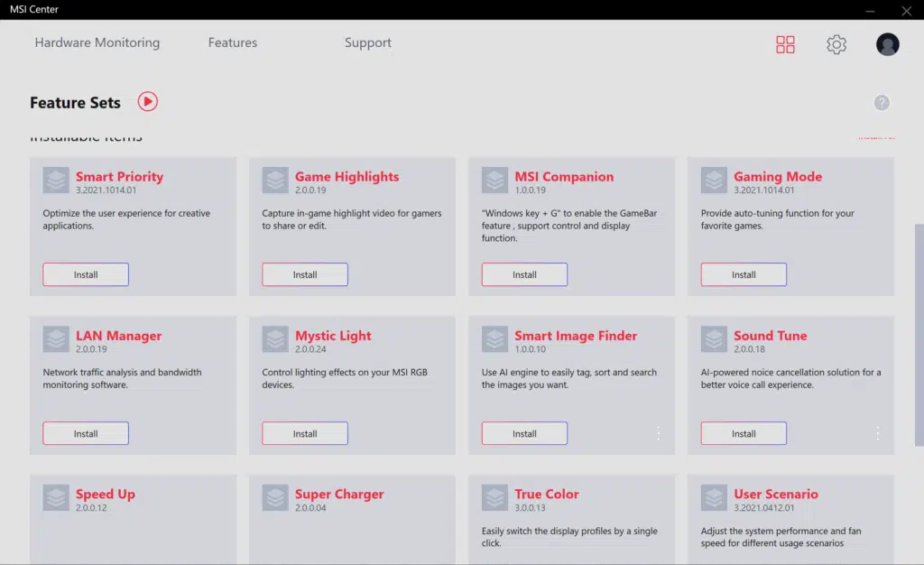Open the user profile avatar
The image size is (924, 565).
pyautogui.click(x=888, y=44)
